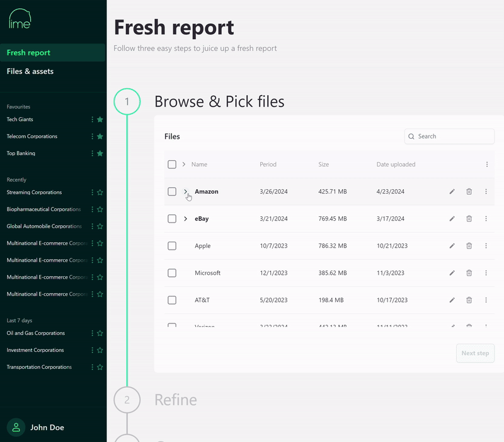The height and width of the screenshot is (442, 504).
Task: Expand all rows using header chevron
Action: click(x=184, y=165)
